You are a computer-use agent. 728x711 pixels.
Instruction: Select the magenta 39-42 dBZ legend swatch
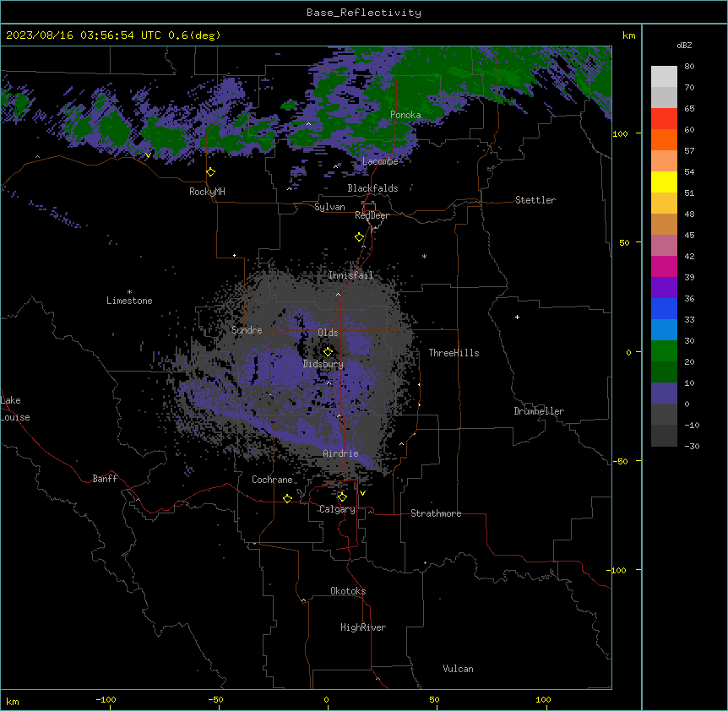tap(664, 266)
